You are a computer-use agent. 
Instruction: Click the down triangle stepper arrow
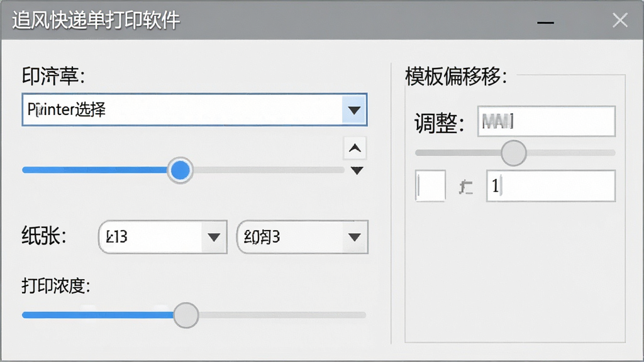pos(357,170)
